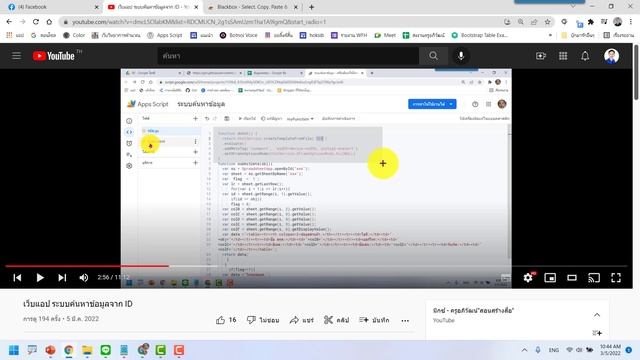Open the YouTube notifications bell
640x360 pixels.
click(x=585, y=56)
